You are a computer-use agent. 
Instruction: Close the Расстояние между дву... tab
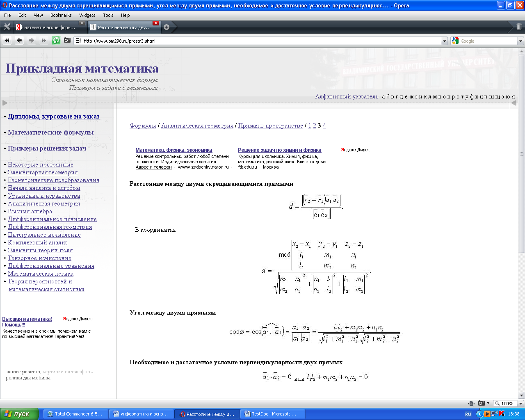pyautogui.click(x=155, y=23)
